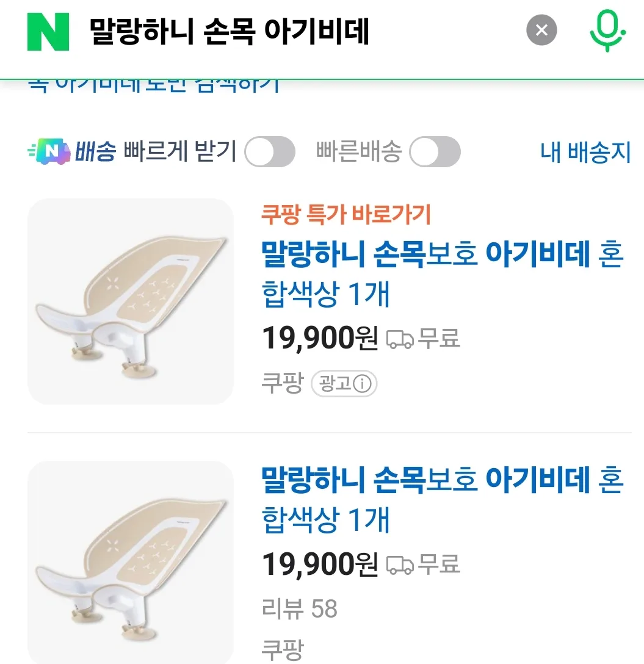
Task: Follow the 쿠팡 특가 바로가기 link
Action: (x=346, y=215)
